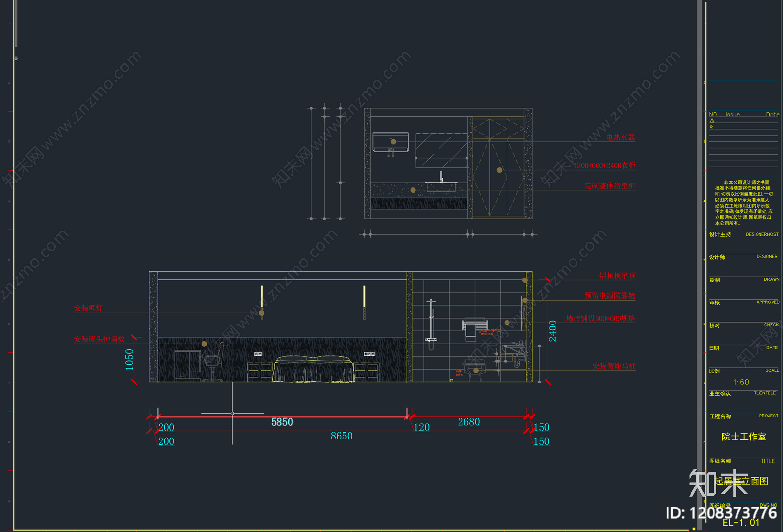Viewport: 783px width, 532px height.
Task: Click the shower fixture drawing in bathroom
Action: click(x=431, y=324)
